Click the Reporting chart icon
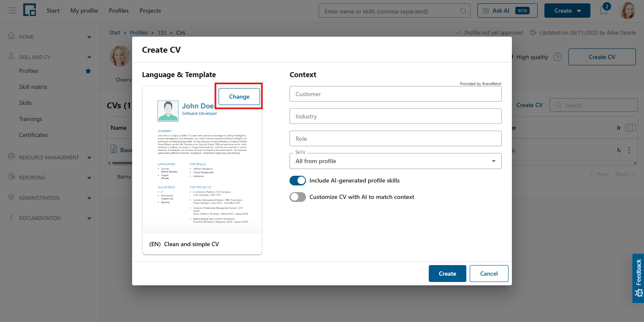 (x=11, y=177)
